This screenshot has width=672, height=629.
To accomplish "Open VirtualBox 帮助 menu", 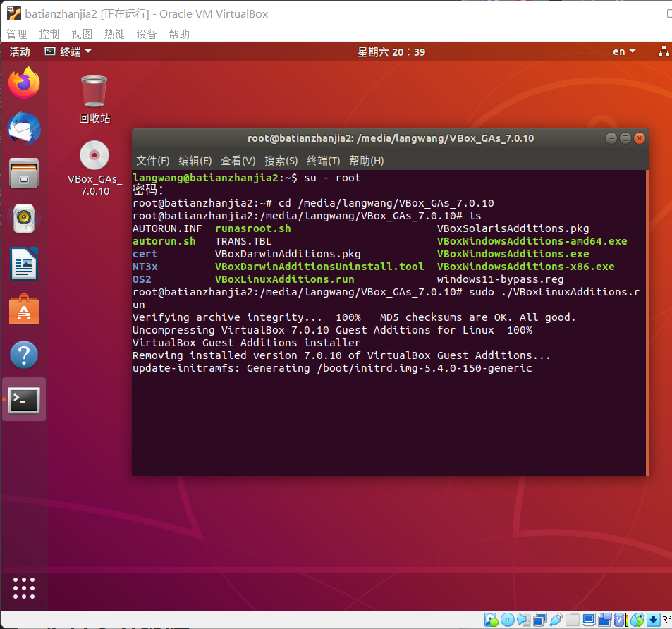I will point(179,34).
